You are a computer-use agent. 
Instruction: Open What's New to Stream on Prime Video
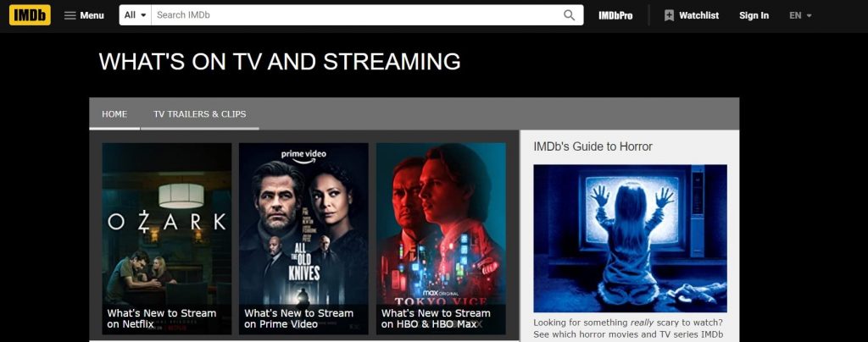299,319
